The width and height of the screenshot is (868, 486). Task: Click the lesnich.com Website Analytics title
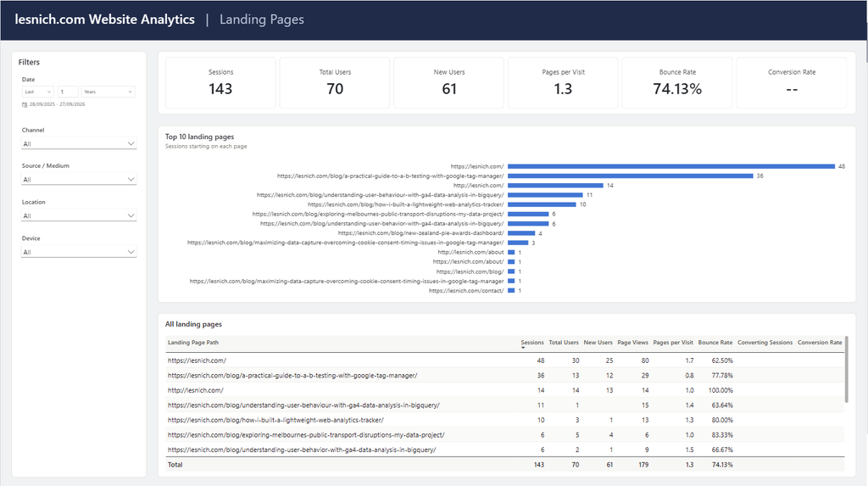tap(104, 20)
